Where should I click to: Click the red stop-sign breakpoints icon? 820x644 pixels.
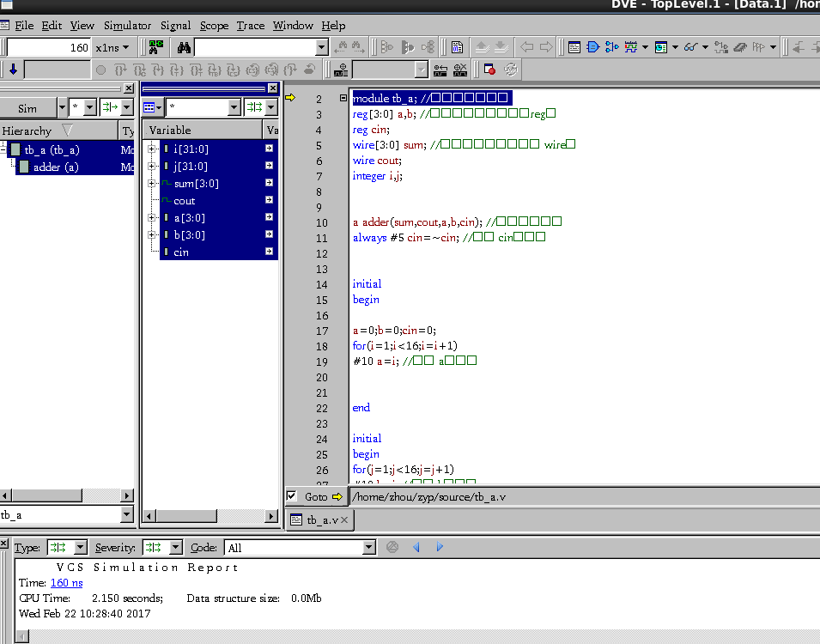489,70
